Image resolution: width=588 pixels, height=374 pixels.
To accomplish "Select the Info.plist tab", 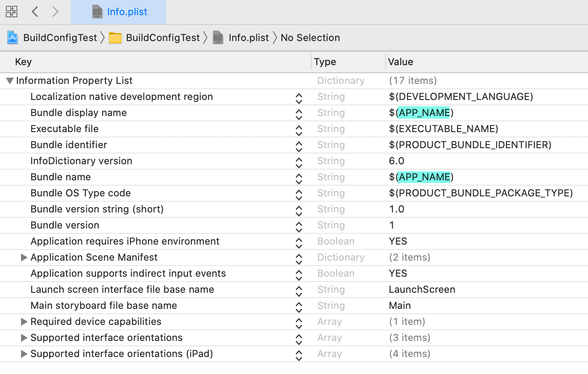I will [x=119, y=12].
